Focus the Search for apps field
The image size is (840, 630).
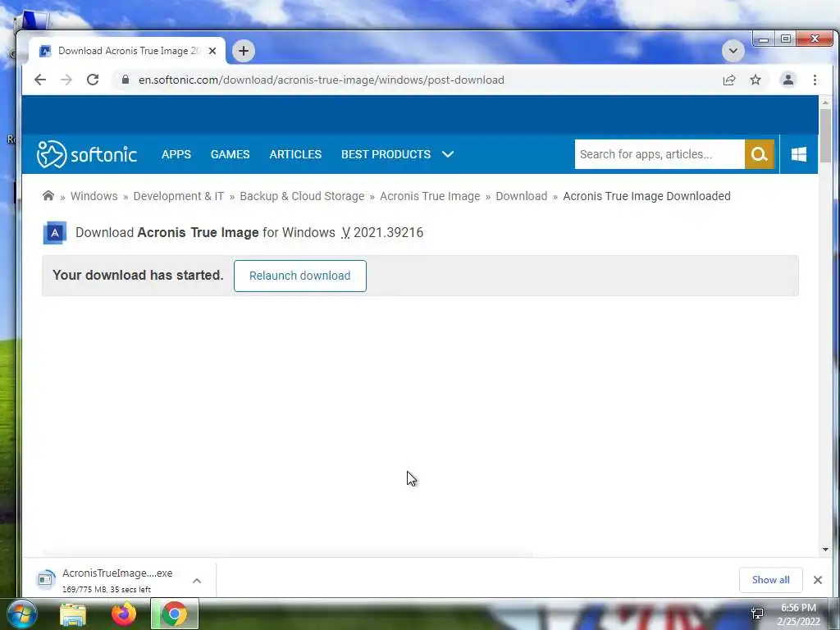(660, 154)
